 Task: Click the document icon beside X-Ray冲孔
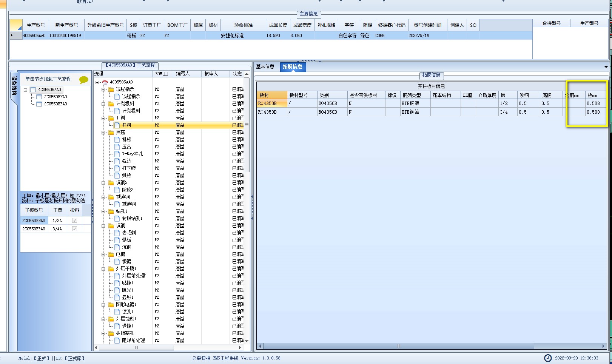(117, 154)
